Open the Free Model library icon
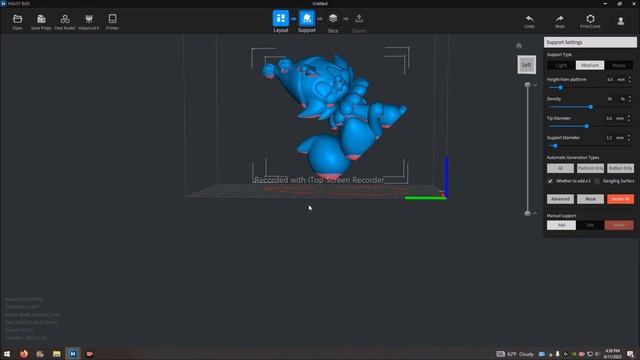 click(64, 22)
